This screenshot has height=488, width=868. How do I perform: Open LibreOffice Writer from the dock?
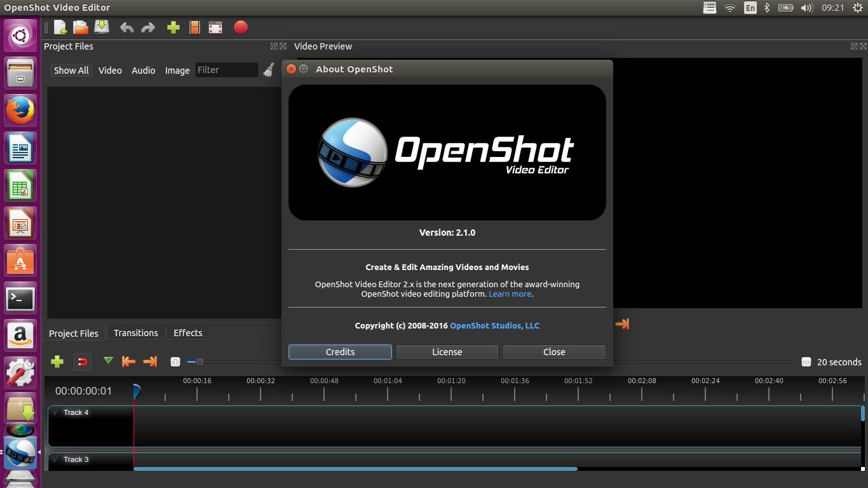[x=20, y=148]
